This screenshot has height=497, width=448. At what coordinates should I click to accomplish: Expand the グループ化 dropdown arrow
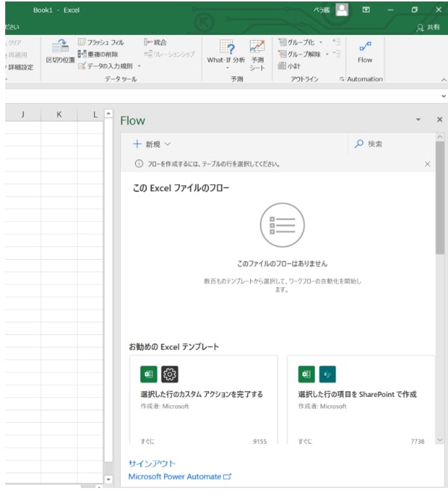320,42
